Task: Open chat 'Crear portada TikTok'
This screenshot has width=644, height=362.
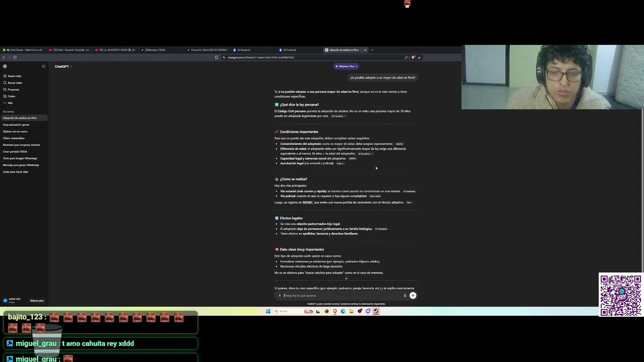Action: tap(24, 151)
